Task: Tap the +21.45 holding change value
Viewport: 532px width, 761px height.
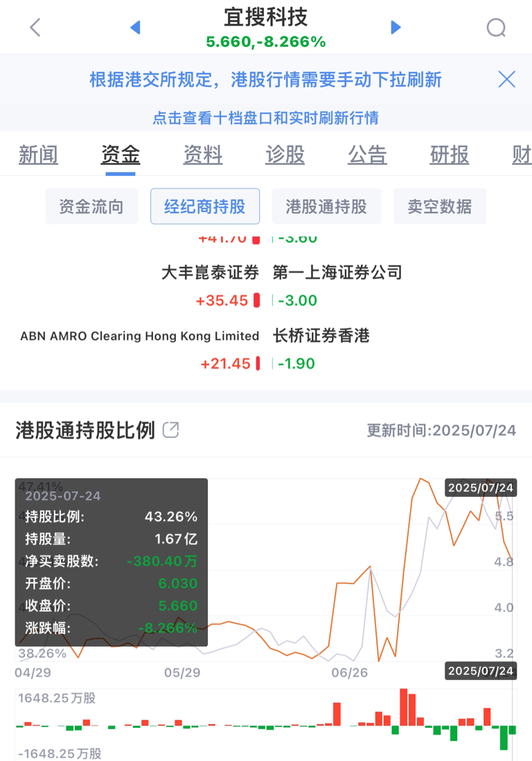Action: pos(226,363)
